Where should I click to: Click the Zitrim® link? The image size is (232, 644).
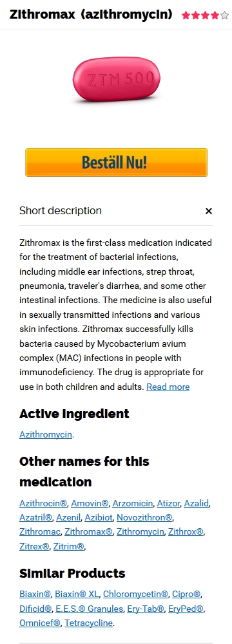click(x=69, y=546)
